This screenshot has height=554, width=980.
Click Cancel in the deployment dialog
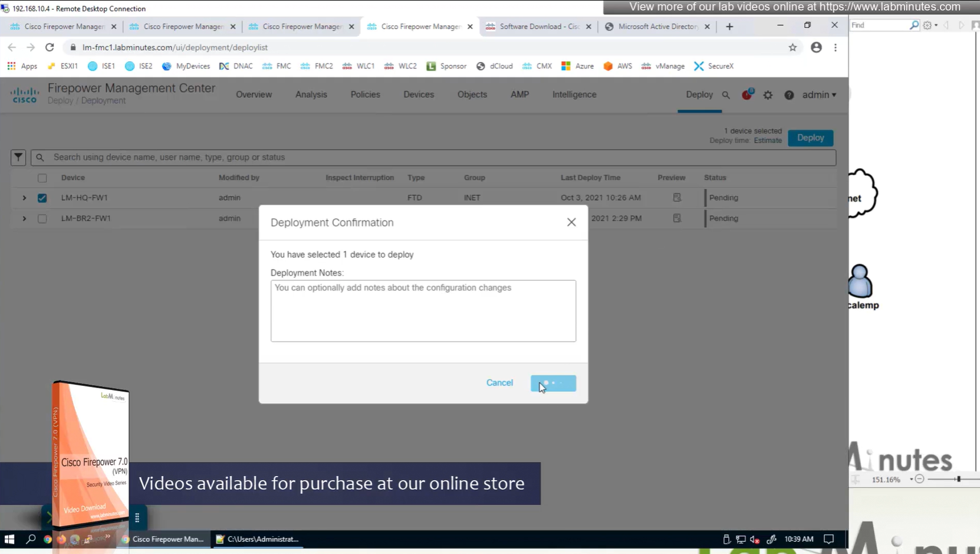coord(499,383)
